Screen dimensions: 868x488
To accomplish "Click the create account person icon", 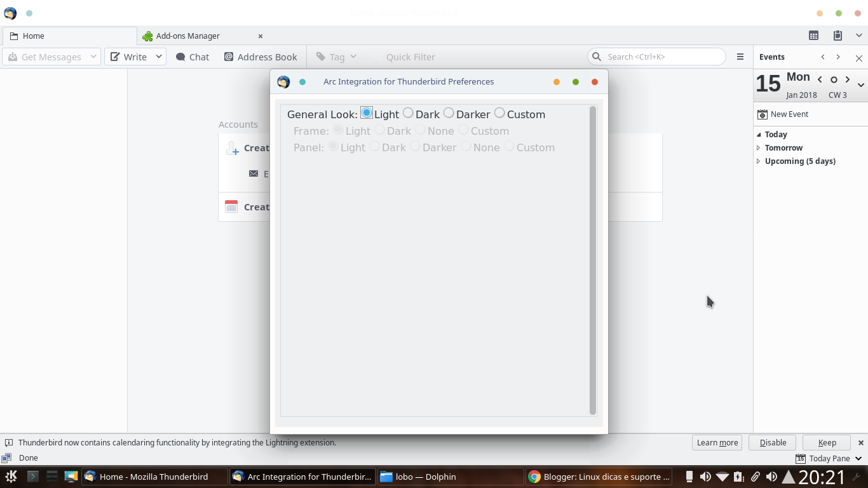I will click(232, 148).
